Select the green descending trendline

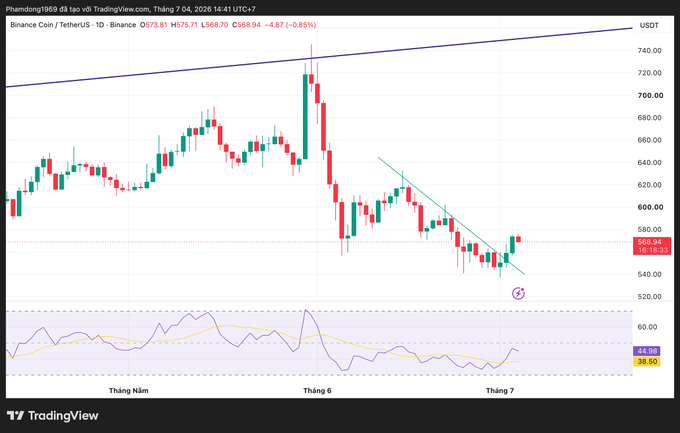tap(451, 216)
